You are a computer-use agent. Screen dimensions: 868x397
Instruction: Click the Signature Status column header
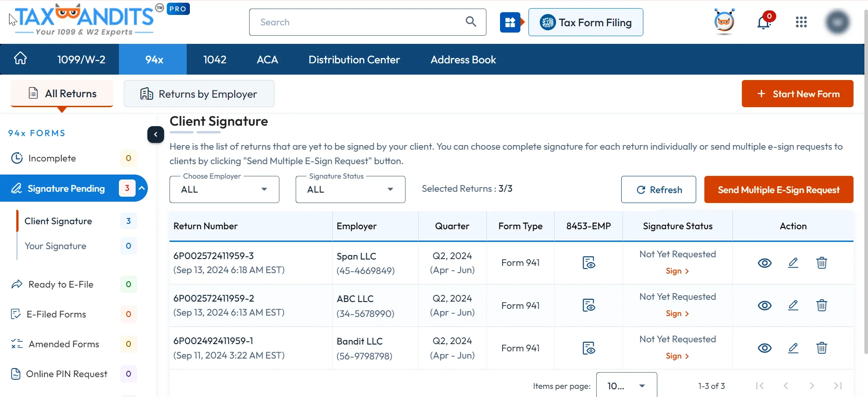[x=678, y=226]
